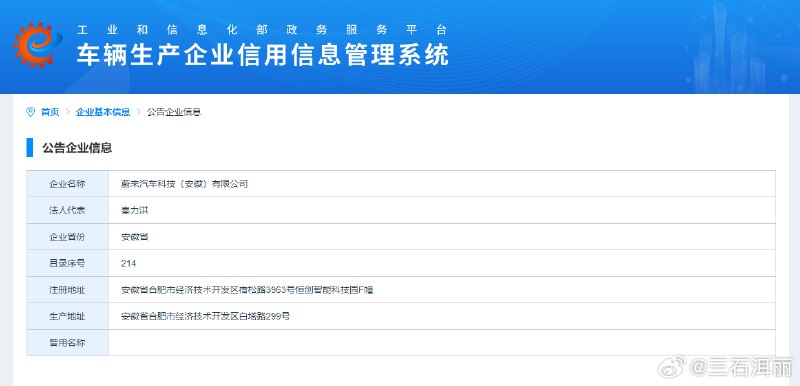Select legal representative name 秦力洪
This screenshot has height=386, width=800.
coord(135,210)
